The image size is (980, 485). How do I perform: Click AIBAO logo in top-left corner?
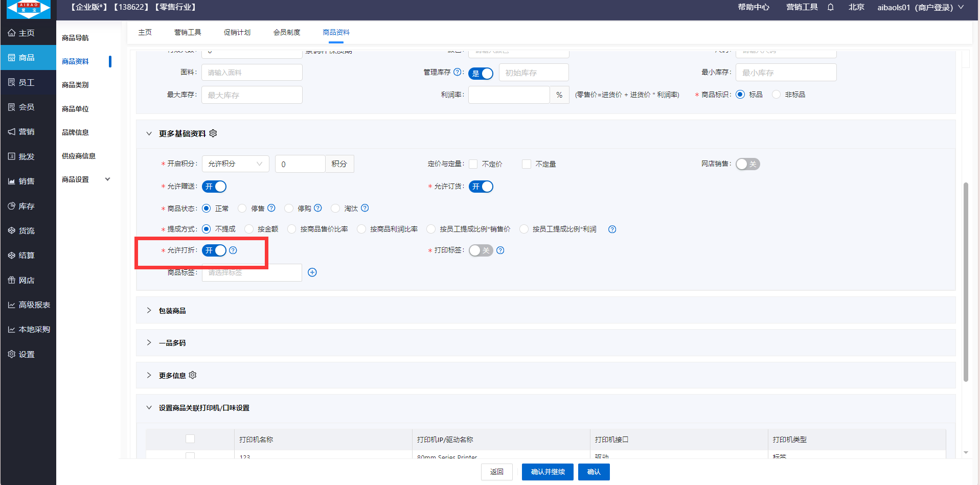point(29,9)
